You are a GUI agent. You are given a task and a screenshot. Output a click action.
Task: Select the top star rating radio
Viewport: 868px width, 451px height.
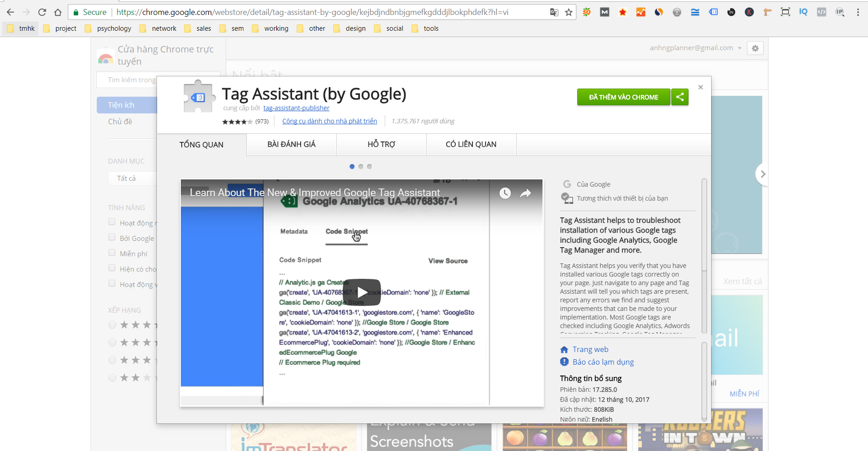(x=113, y=325)
